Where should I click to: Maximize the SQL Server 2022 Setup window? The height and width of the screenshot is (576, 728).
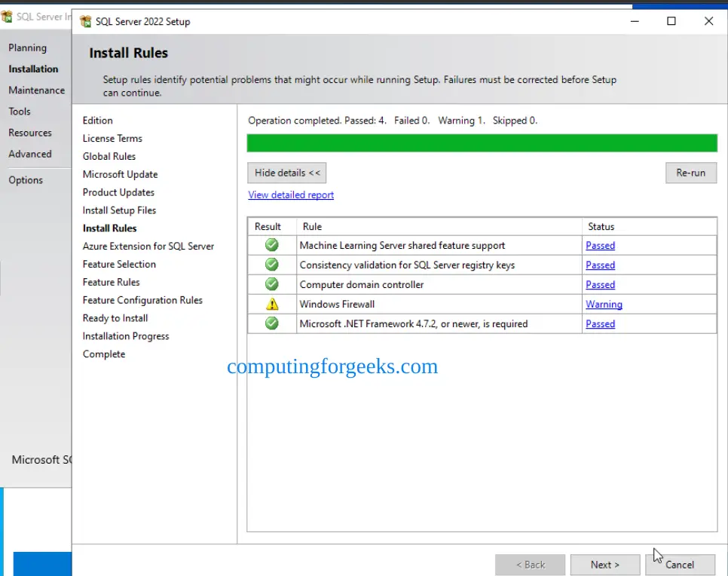pyautogui.click(x=671, y=21)
